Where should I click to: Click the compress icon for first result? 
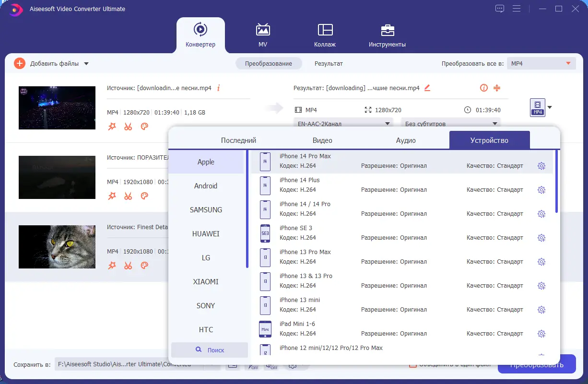point(497,88)
